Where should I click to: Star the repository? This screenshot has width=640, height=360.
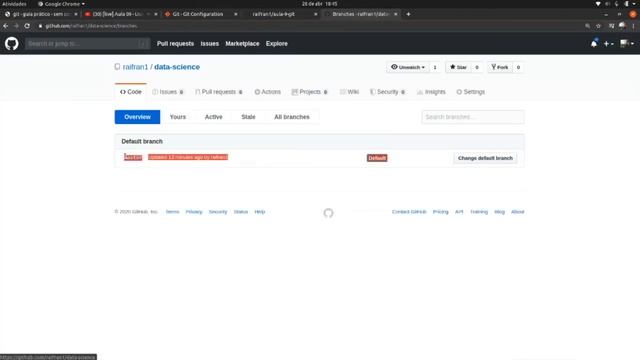pyautogui.click(x=458, y=67)
